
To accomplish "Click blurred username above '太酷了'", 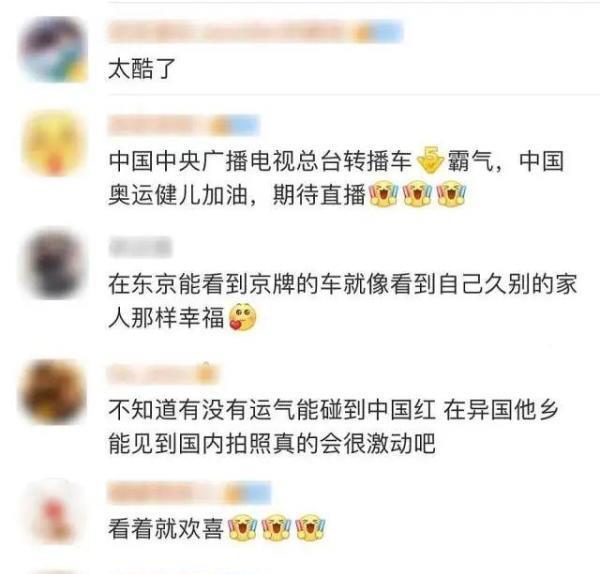I will pyautogui.click(x=232, y=32).
